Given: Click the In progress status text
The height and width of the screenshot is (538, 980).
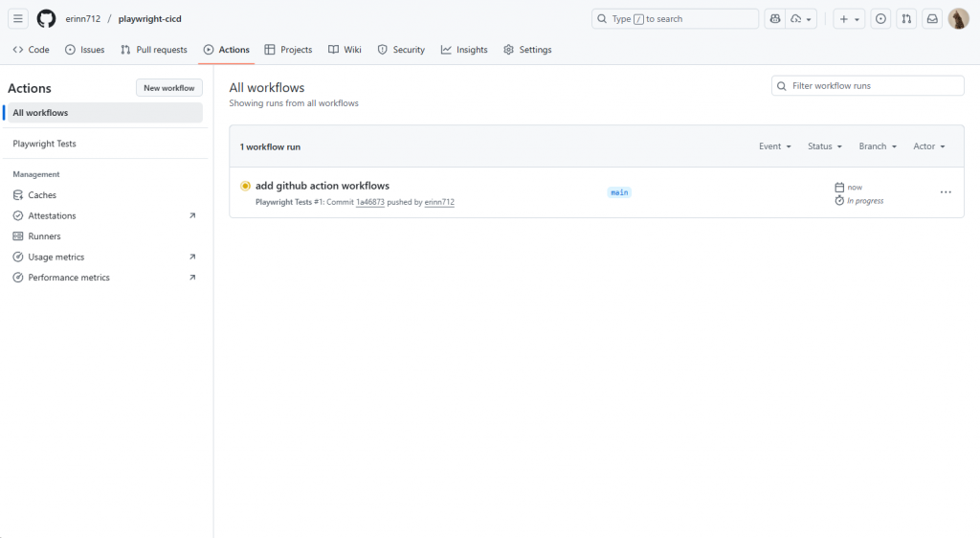Looking at the screenshot, I should (865, 201).
